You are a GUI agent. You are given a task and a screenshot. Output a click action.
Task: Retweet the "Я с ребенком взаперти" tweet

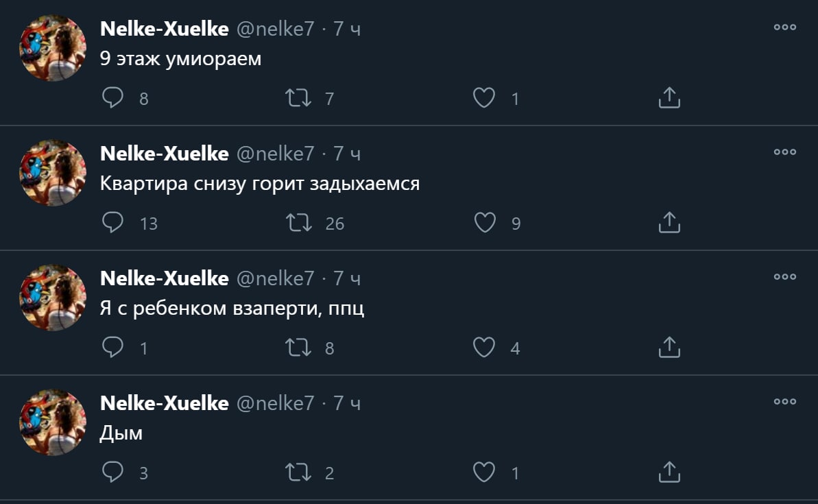pos(298,348)
